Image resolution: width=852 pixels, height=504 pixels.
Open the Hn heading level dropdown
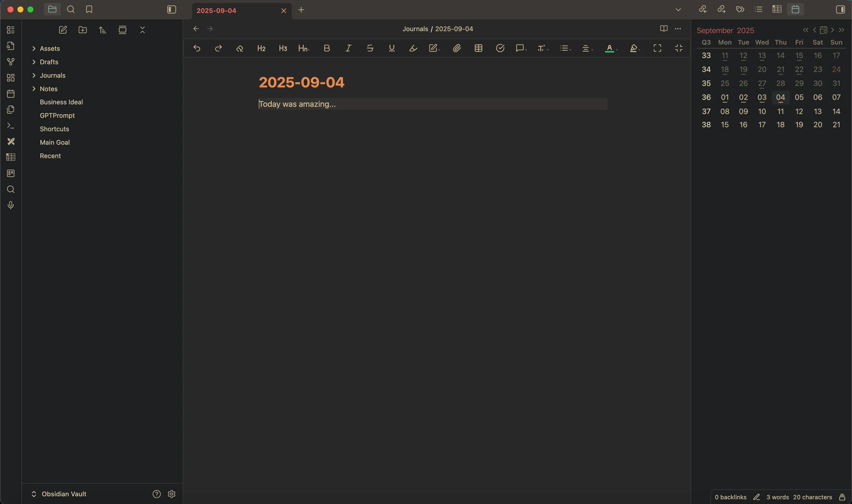(x=304, y=48)
